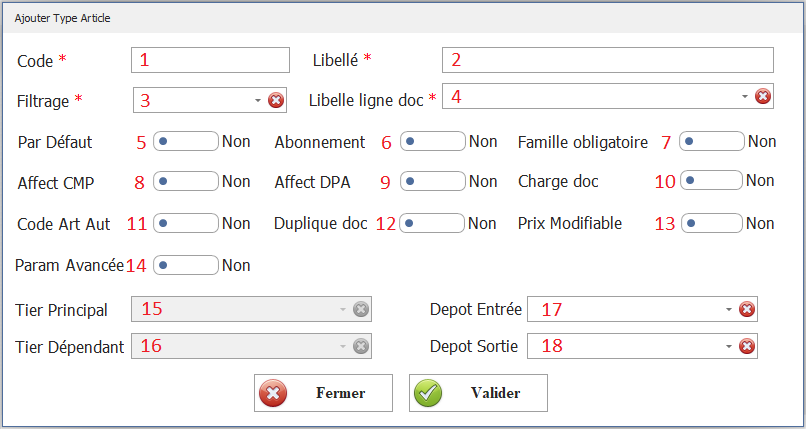Viewport: 806px width, 429px height.
Task: Clear the Filtrage field with red X
Action: click(x=276, y=100)
